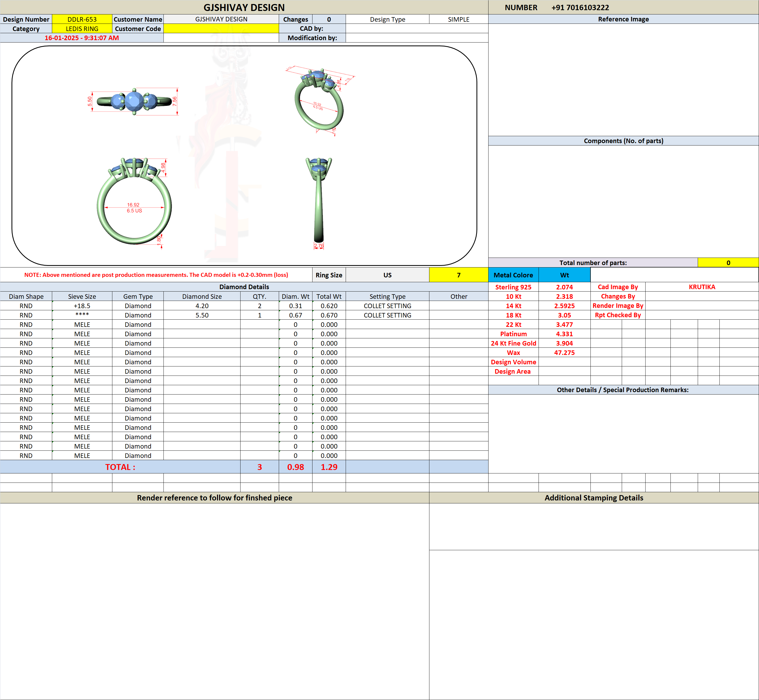Select the 10 Kt weight '2.318'
Image resolution: width=759 pixels, height=700 pixels.
click(x=564, y=297)
